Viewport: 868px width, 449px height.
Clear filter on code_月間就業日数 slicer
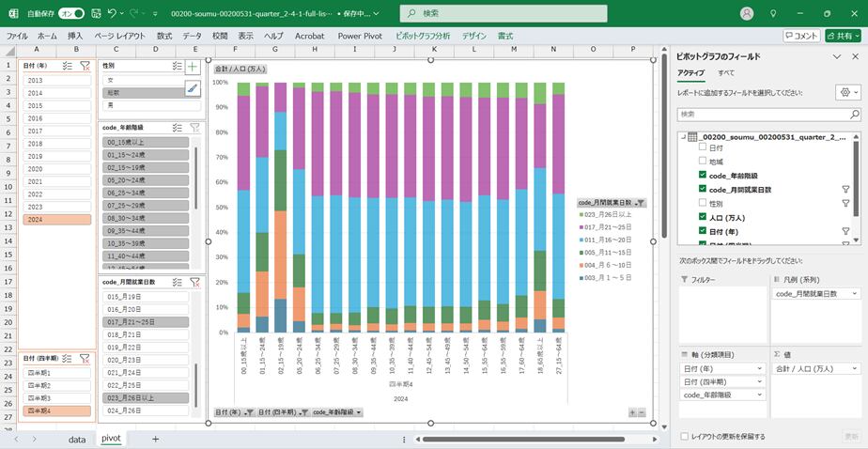tap(194, 282)
